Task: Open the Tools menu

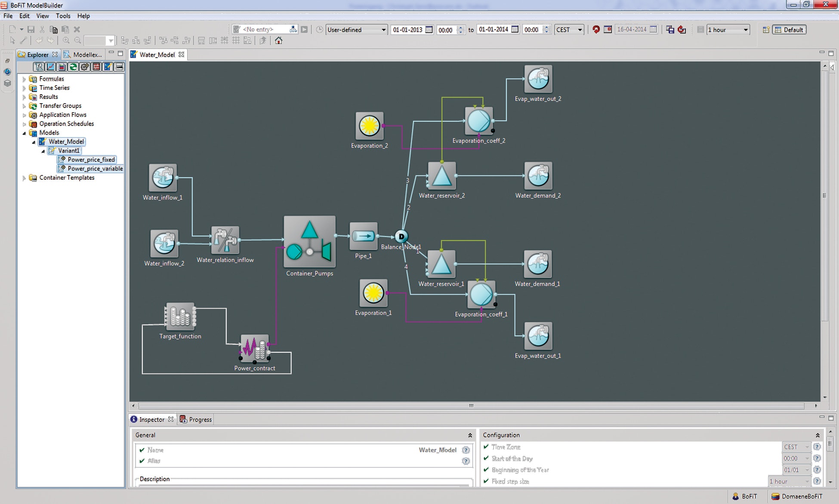Action: pos(63,16)
